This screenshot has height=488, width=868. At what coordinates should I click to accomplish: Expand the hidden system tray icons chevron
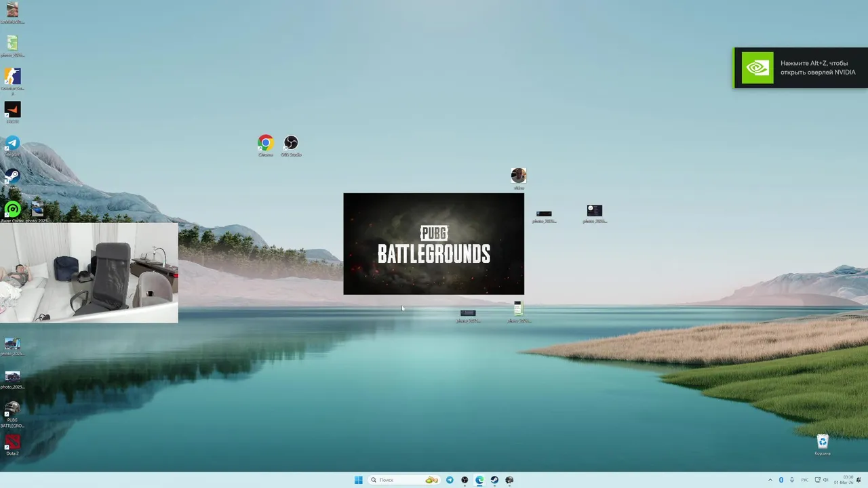tap(770, 480)
